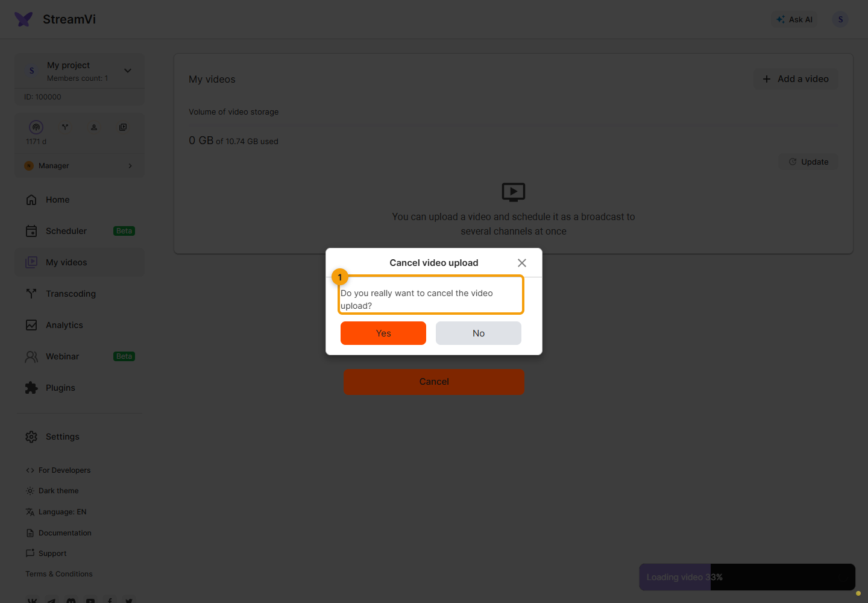
Task: Click the Members count: 1 text
Action: [78, 78]
